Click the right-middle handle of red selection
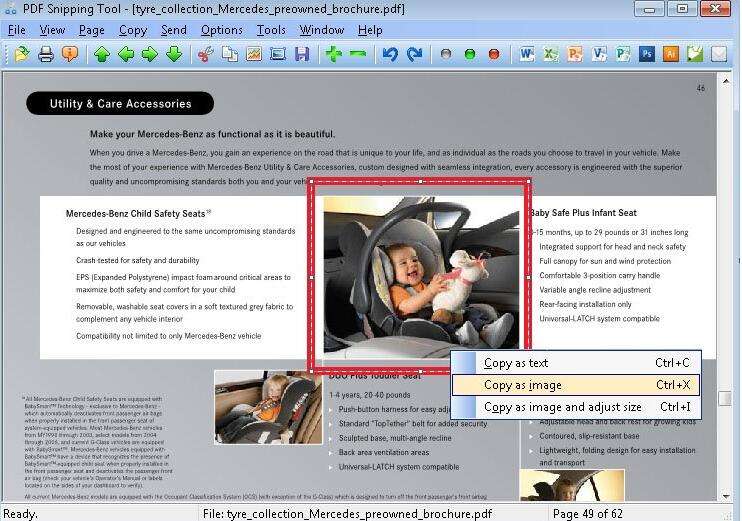The width and height of the screenshot is (742, 521). tap(529, 278)
